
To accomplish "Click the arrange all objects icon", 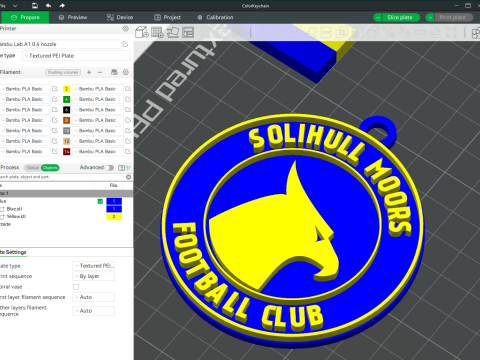I will [x=188, y=32].
